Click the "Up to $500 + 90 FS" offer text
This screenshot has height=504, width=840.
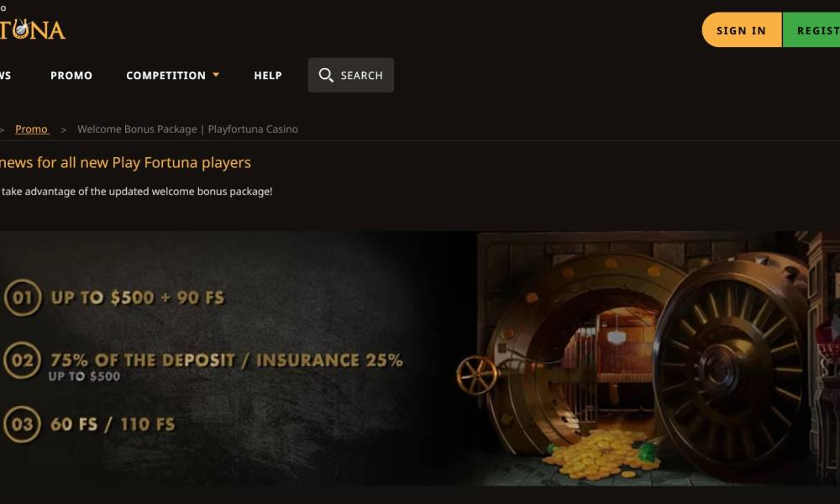click(138, 298)
